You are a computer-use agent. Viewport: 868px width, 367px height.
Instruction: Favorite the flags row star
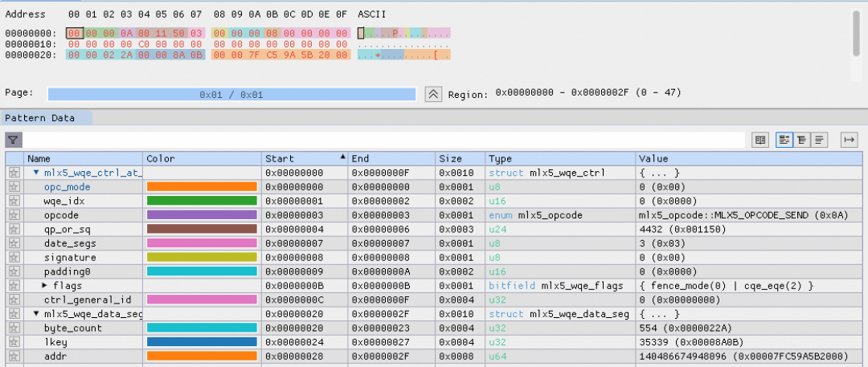pos(14,286)
